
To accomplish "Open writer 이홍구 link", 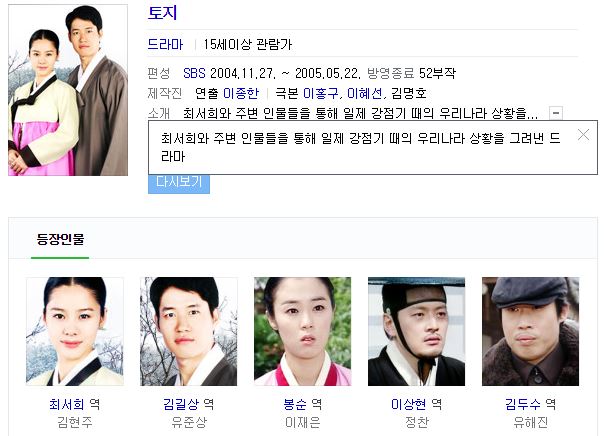I will tap(321, 93).
